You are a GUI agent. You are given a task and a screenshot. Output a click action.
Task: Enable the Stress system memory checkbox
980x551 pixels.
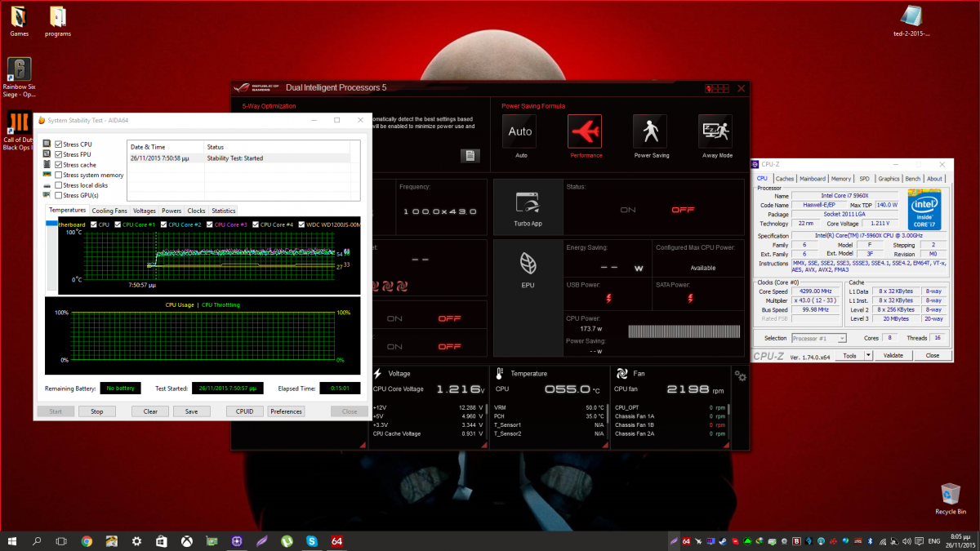59,175
